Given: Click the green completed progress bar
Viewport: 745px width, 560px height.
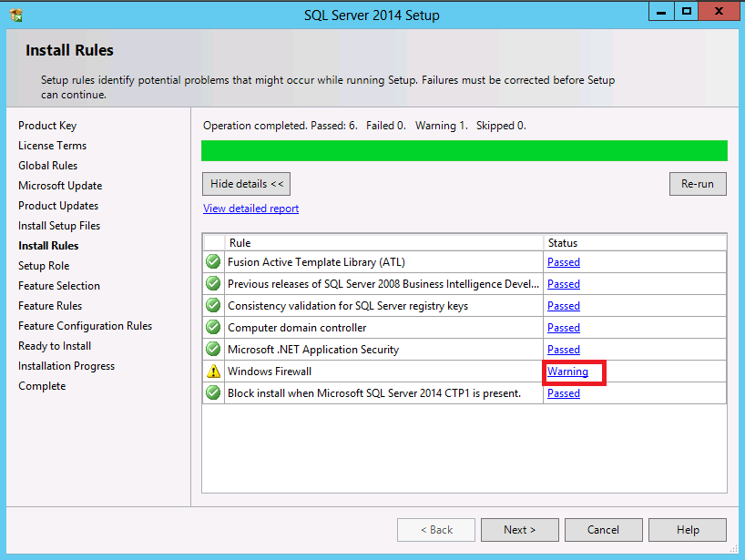Looking at the screenshot, I should click(x=464, y=150).
